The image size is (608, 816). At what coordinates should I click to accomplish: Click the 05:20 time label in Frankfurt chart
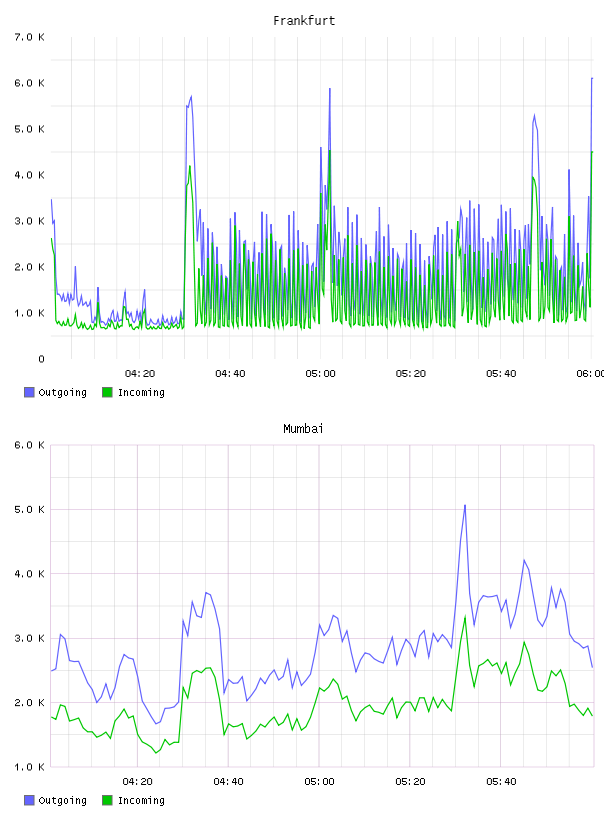tap(411, 374)
